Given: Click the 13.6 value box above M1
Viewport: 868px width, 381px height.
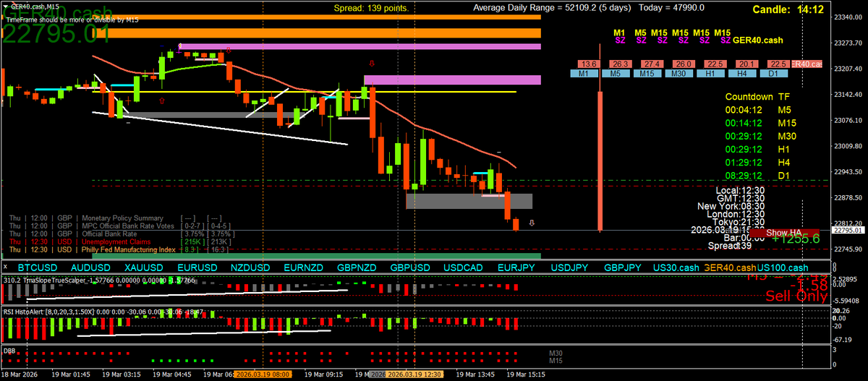Looking at the screenshot, I should click(589, 64).
